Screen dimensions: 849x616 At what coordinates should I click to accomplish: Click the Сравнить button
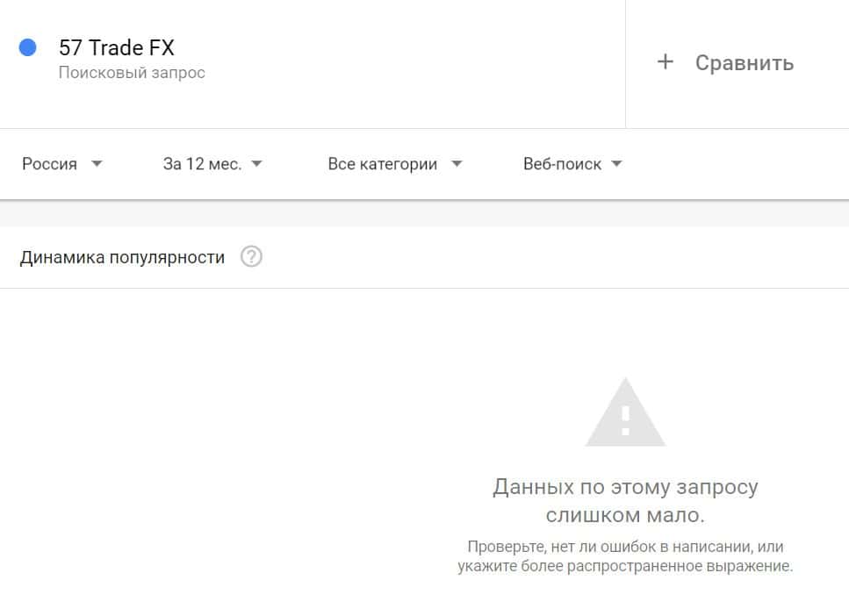(x=725, y=63)
